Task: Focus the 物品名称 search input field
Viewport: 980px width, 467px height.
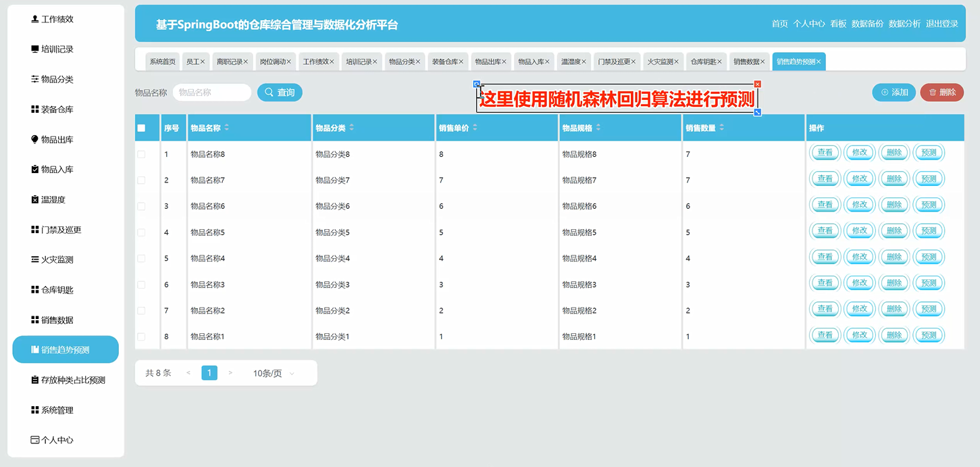Action: [212, 93]
